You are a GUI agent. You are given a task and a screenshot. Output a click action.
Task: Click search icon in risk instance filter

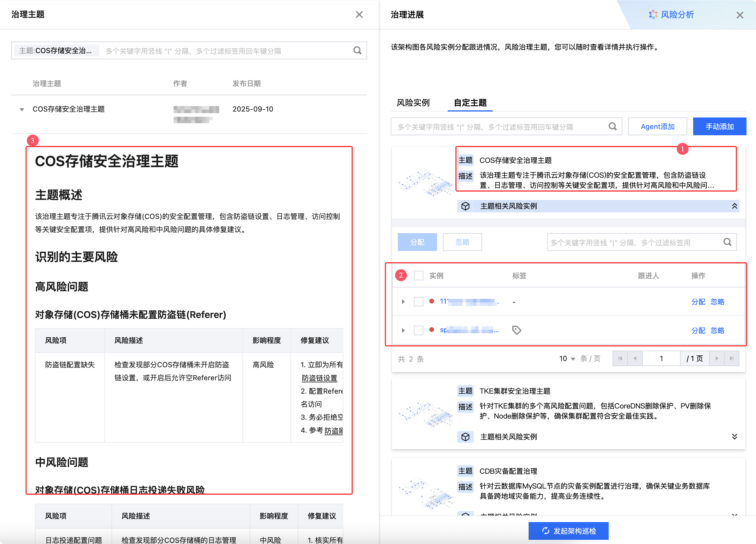(x=727, y=242)
